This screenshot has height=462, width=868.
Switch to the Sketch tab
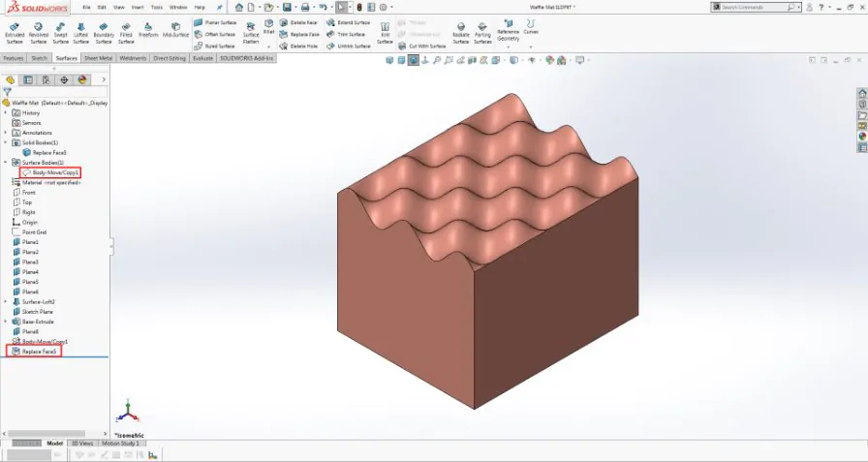point(40,58)
